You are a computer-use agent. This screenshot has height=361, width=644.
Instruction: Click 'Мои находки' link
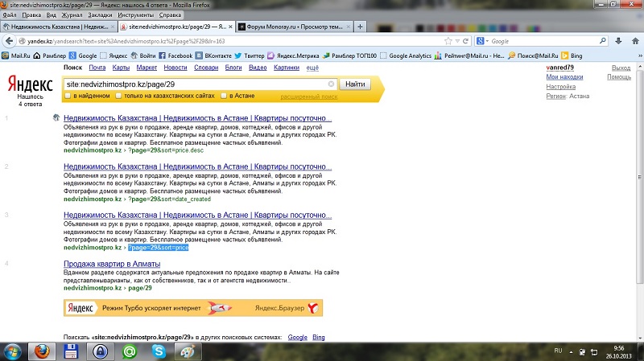(564, 77)
